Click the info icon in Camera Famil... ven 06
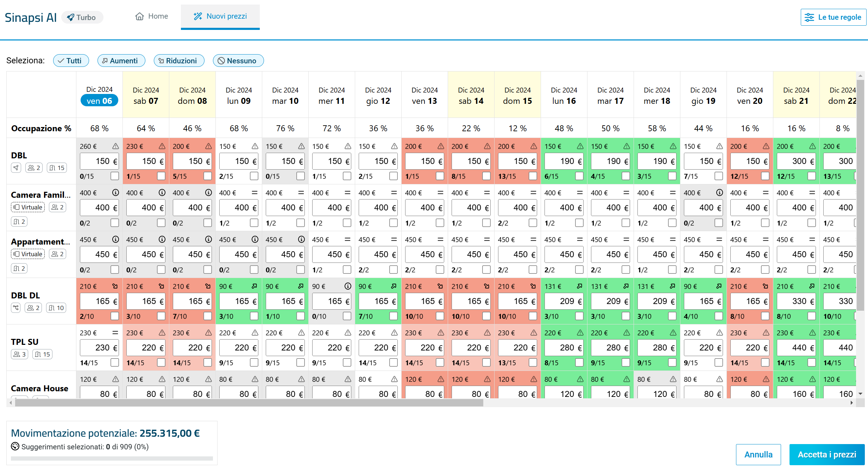Viewport: 868px width, 468px height. pyautogui.click(x=115, y=192)
